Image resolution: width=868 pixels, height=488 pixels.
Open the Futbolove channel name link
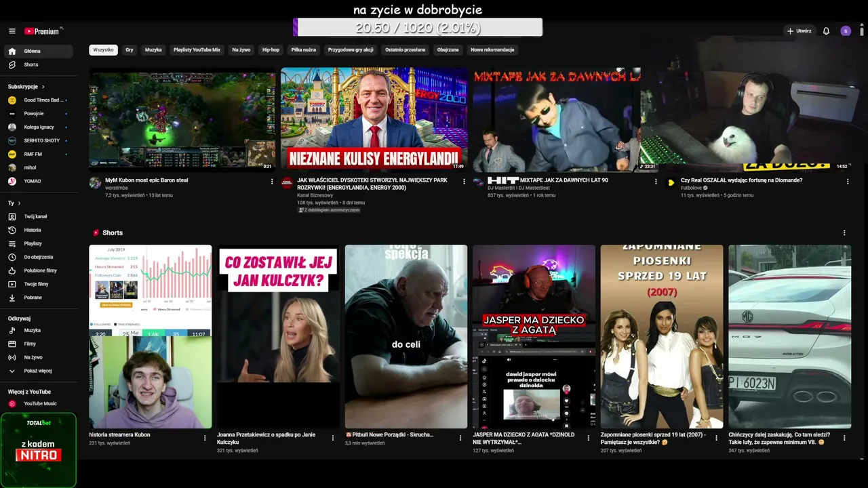coord(692,188)
